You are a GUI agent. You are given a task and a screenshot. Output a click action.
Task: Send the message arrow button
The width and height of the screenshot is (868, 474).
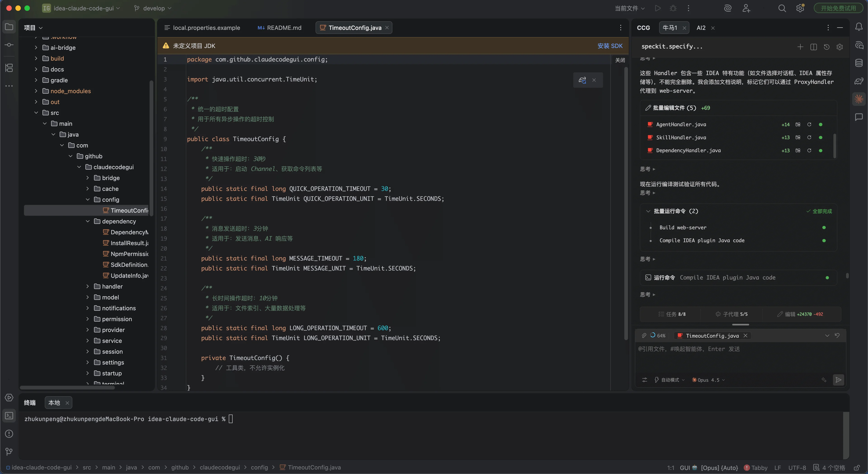point(838,380)
